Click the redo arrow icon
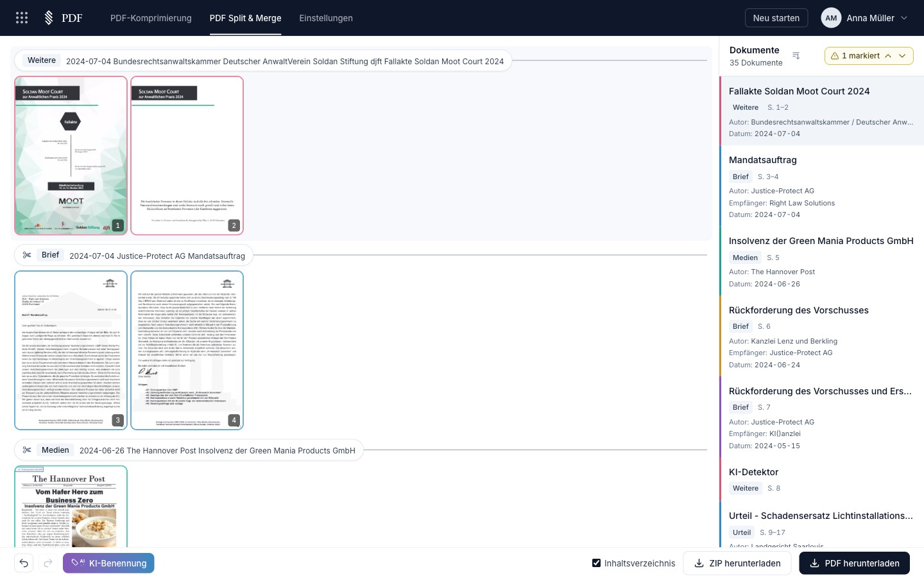The image size is (924, 578). point(48,563)
